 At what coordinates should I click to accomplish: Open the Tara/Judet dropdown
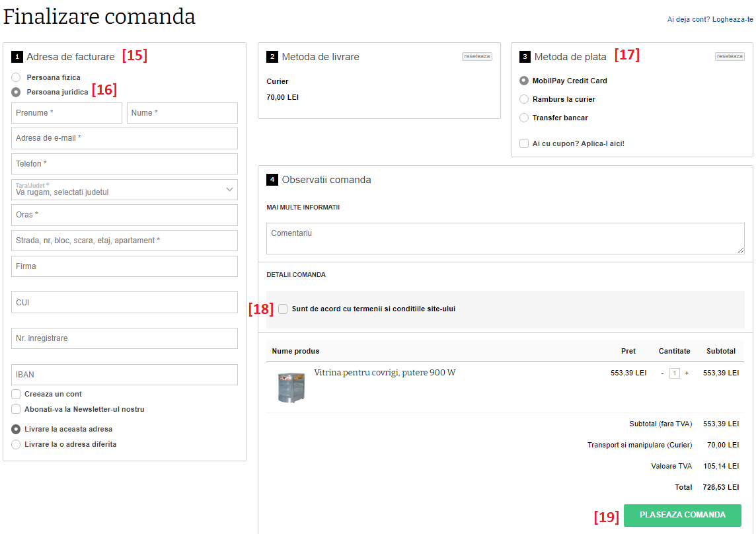tap(124, 190)
